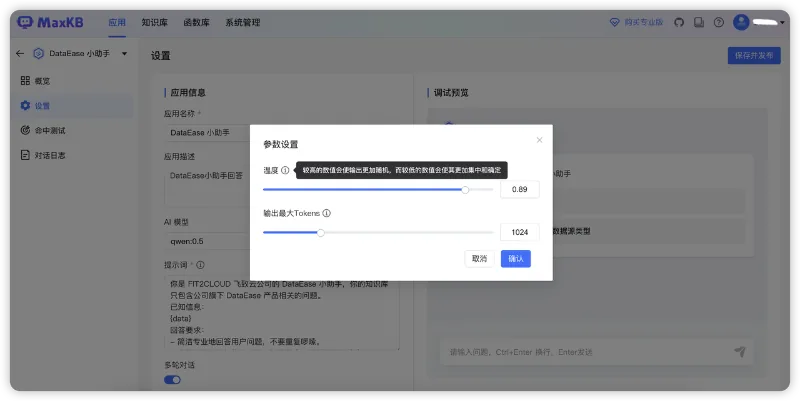Close the 参数设置 dialog
The image size is (800, 401).
click(x=539, y=140)
